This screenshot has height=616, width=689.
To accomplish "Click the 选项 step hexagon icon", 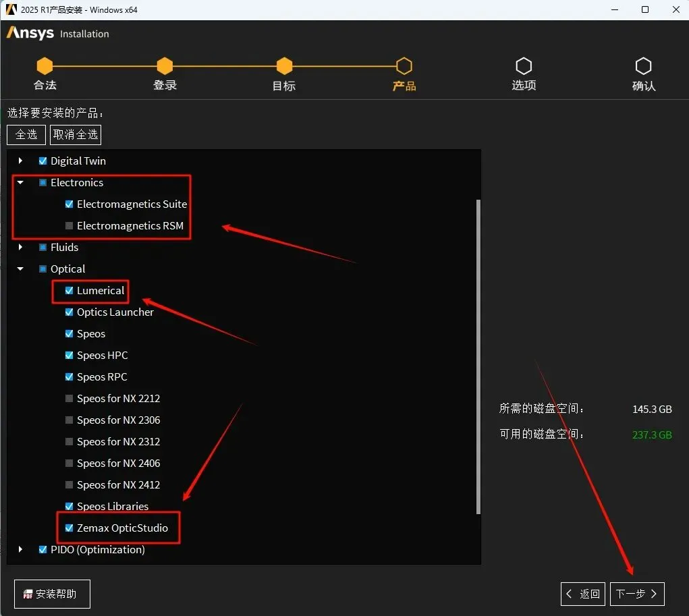I will point(524,66).
